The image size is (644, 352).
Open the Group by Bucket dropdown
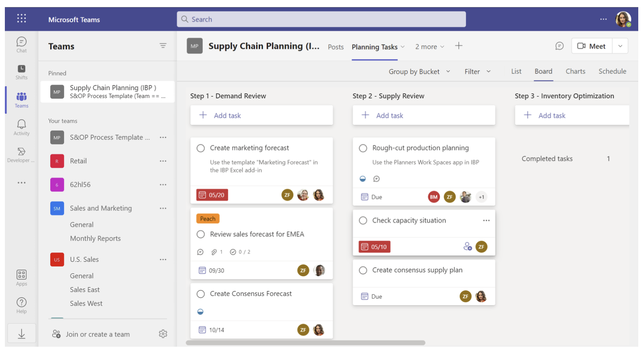pyautogui.click(x=419, y=71)
